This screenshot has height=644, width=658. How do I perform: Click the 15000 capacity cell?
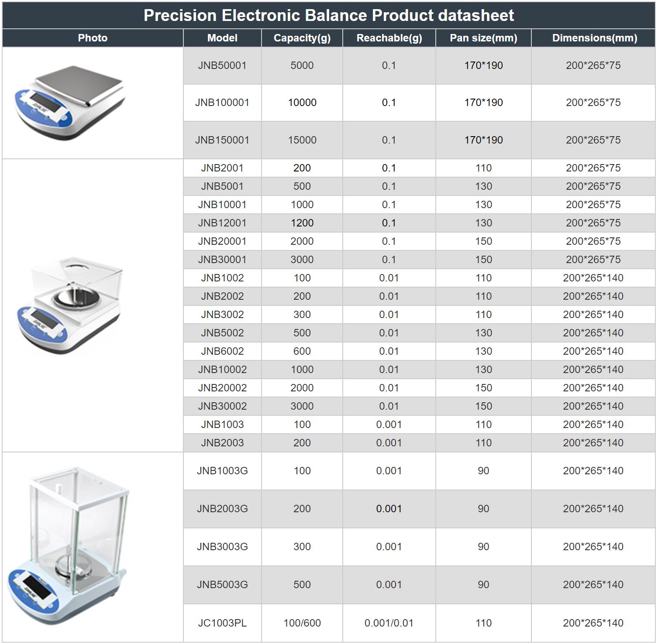pyautogui.click(x=302, y=140)
